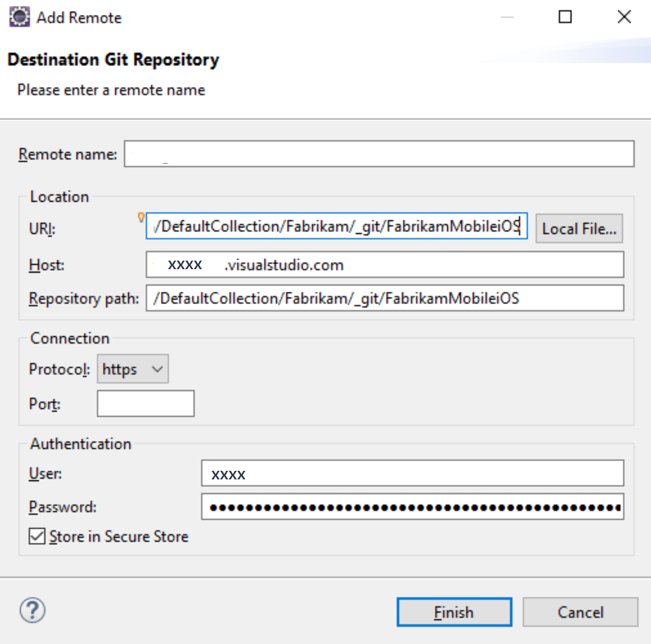
Task: Enable Store in Secure Store option
Action: 36,536
